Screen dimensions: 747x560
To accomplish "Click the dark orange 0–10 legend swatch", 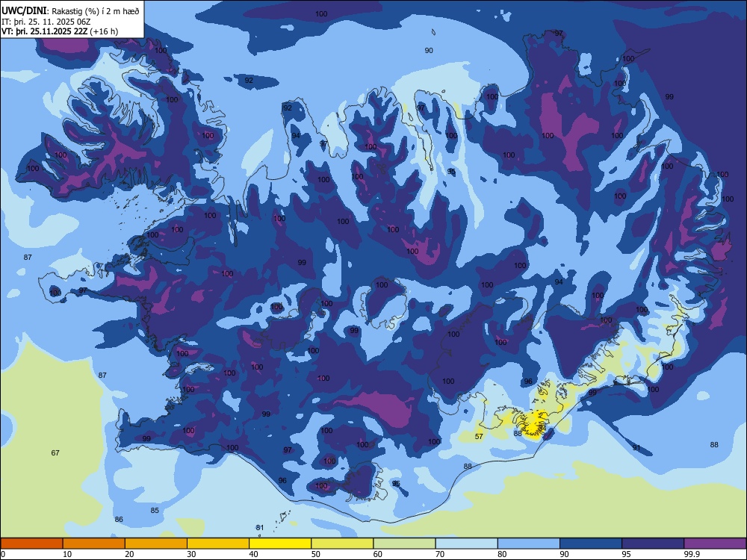I will [31, 544].
